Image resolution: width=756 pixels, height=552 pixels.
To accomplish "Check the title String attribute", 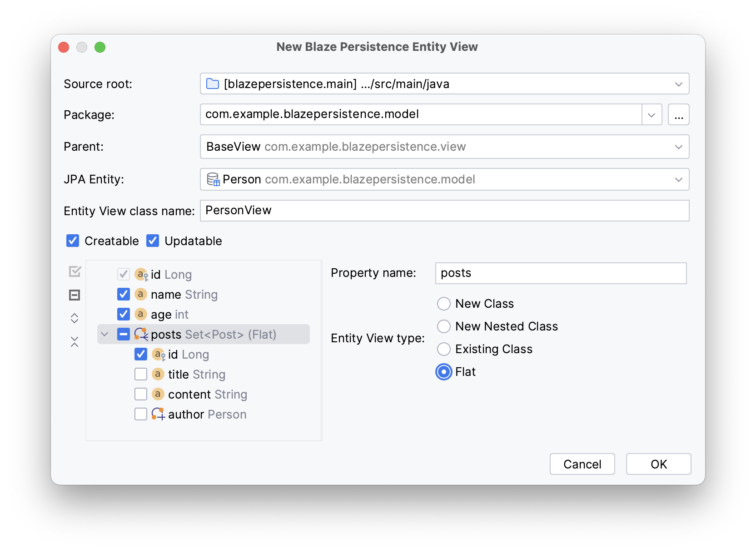I will pos(141,374).
